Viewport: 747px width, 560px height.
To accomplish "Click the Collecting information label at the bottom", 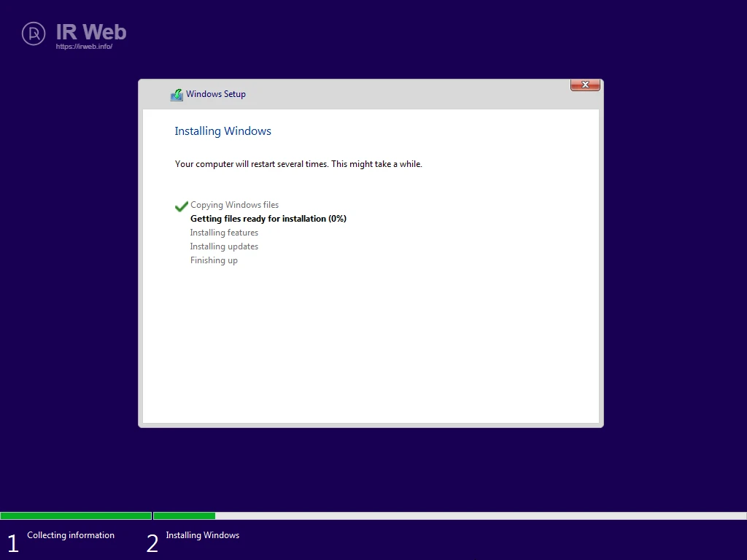I will (x=71, y=535).
